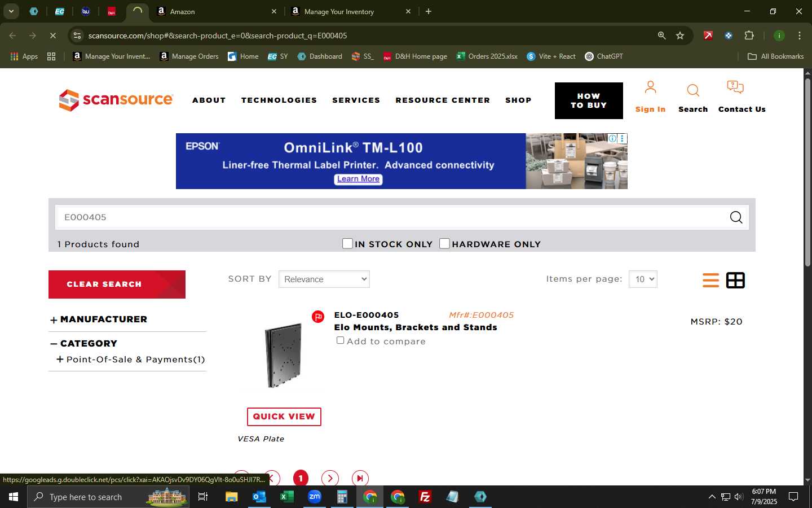Open Orders 2025.xlsx bookmark
This screenshot has height=508, width=812.
[487, 56]
